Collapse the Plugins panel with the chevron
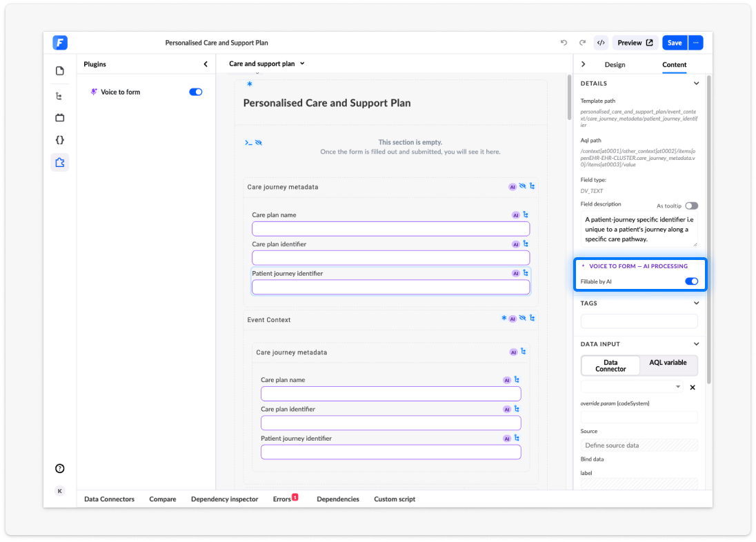The width and height of the screenshot is (756, 542). point(206,64)
